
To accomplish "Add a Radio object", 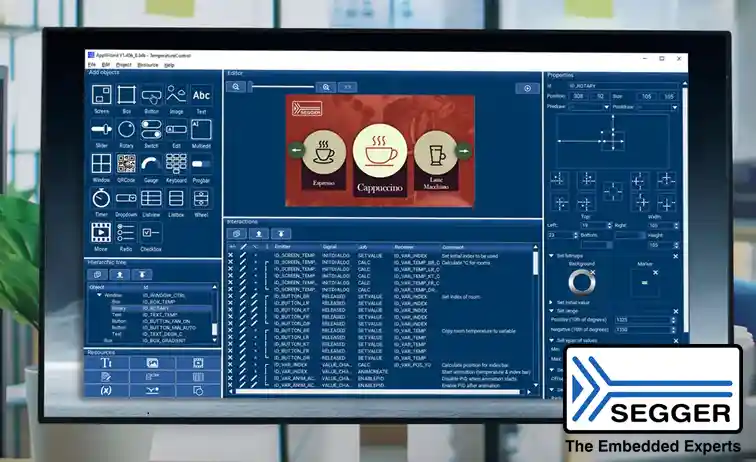I will (x=126, y=232).
